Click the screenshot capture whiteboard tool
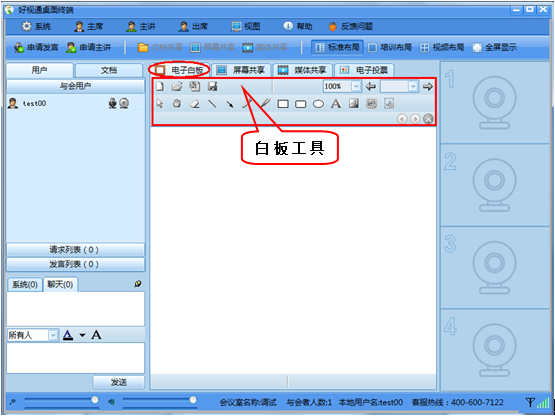The image size is (555, 417). (x=371, y=103)
